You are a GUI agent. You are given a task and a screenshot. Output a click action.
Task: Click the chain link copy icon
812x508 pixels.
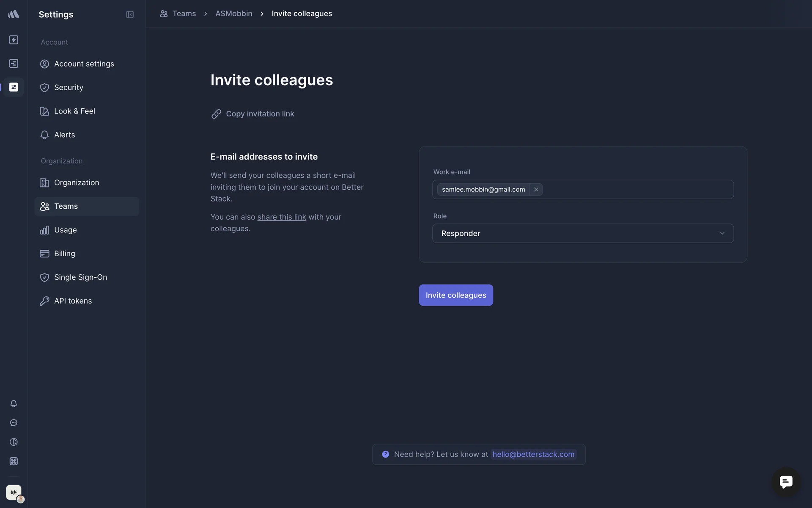click(x=216, y=114)
